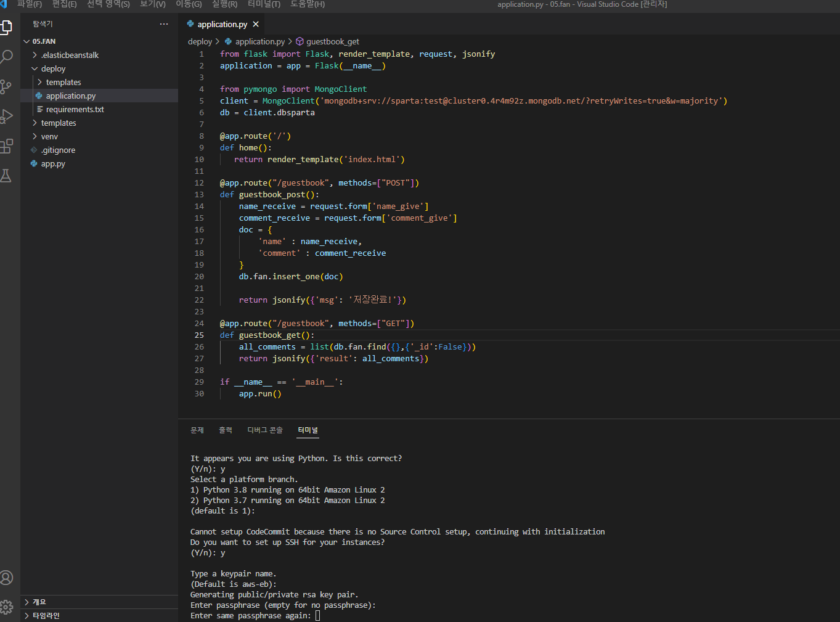Open the Accounts menu icon

point(6,578)
